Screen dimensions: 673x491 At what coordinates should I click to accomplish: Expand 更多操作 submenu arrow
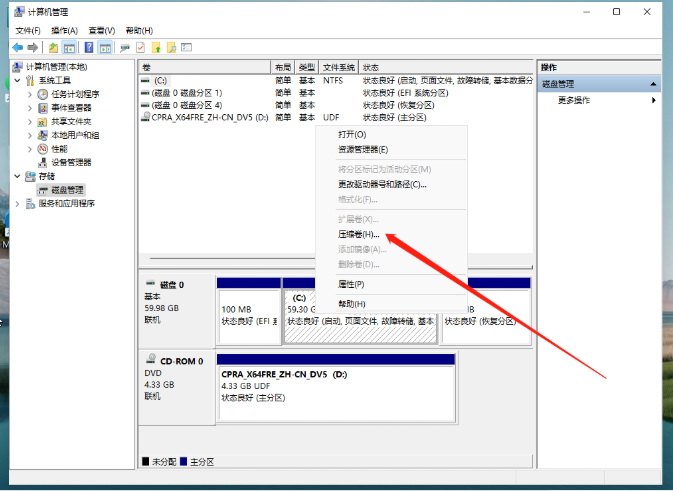click(x=654, y=100)
